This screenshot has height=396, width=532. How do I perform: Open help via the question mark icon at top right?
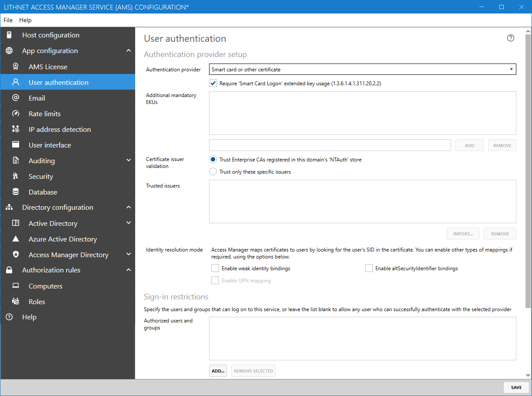511,38
